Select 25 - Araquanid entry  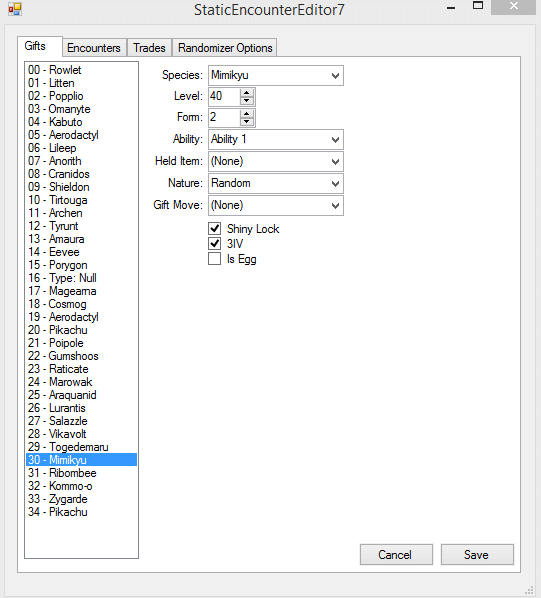81,395
